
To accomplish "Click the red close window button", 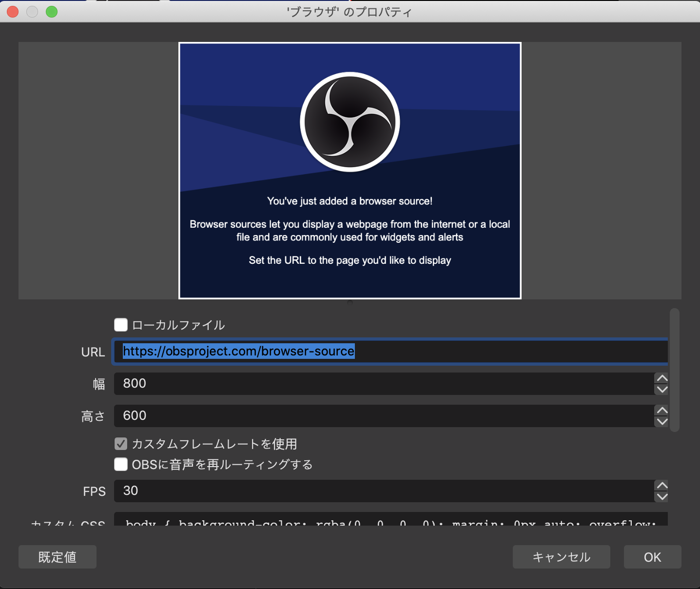I will [13, 12].
